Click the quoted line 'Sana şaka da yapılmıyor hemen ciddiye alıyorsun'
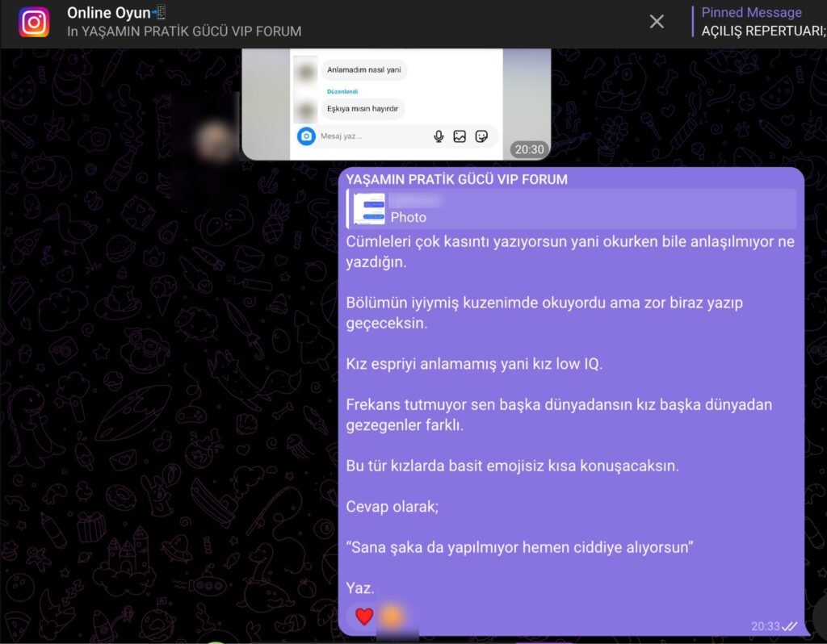827x644 pixels. coord(519,547)
